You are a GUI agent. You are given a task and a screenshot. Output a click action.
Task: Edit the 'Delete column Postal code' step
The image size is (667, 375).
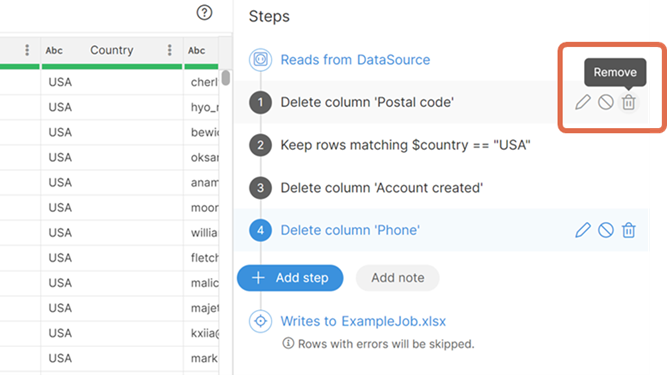583,102
